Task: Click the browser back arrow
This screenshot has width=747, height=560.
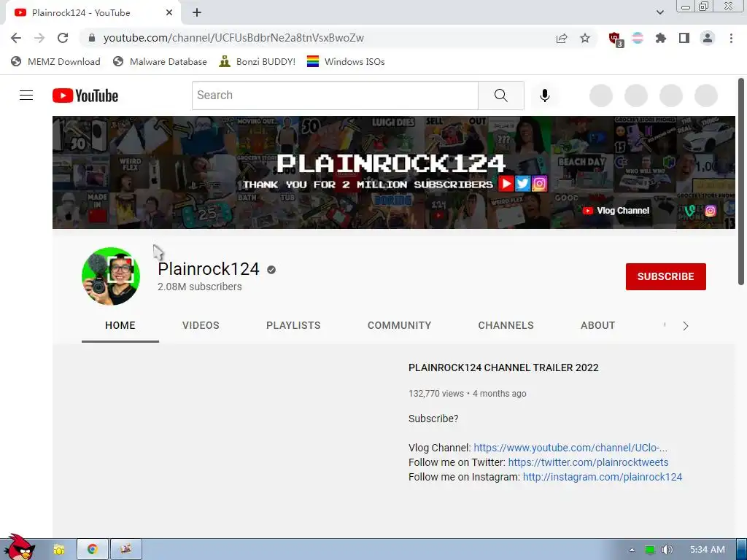Action: click(16, 38)
